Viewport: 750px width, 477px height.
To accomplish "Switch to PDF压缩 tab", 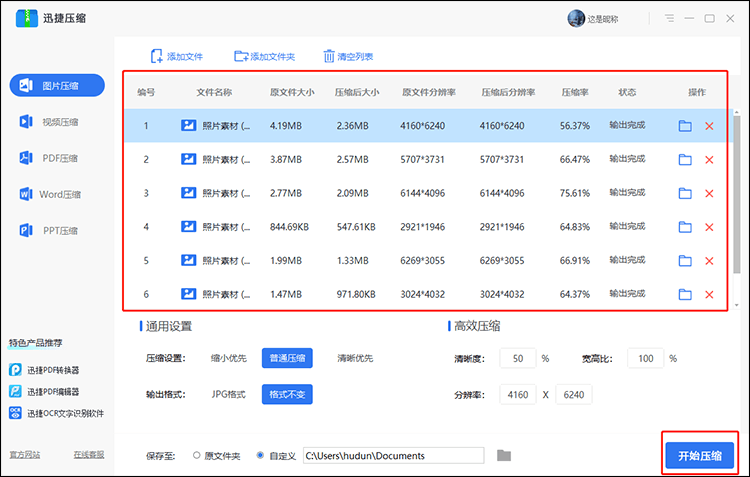I will point(58,158).
